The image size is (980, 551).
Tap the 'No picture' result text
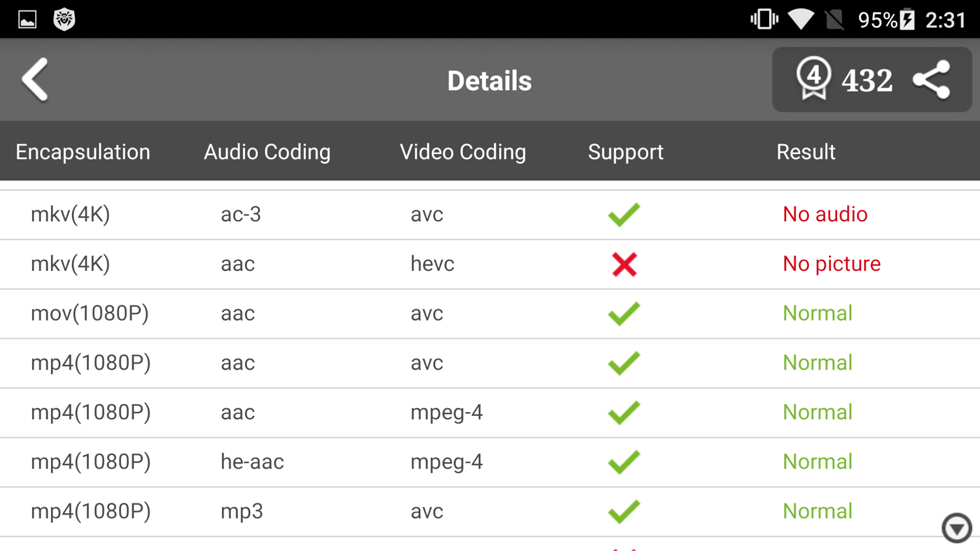831,264
